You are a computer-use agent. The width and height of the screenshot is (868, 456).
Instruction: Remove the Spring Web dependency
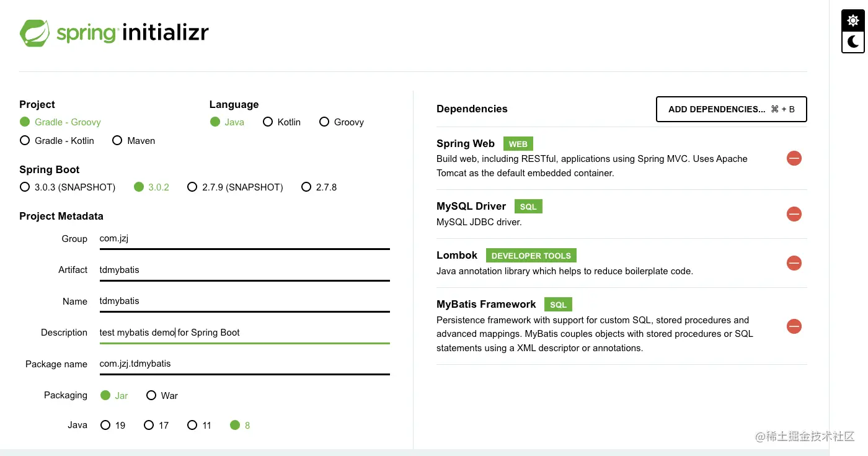click(794, 158)
